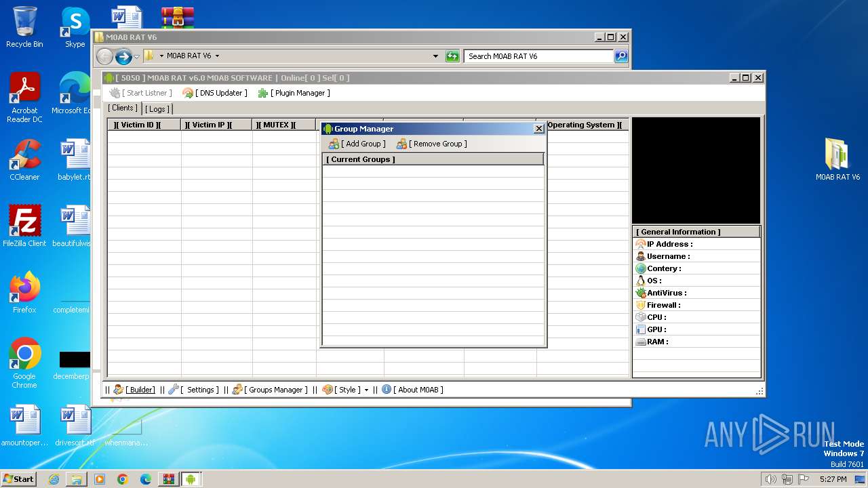Click the IP Address info row
The image size is (868, 488).
click(x=697, y=244)
